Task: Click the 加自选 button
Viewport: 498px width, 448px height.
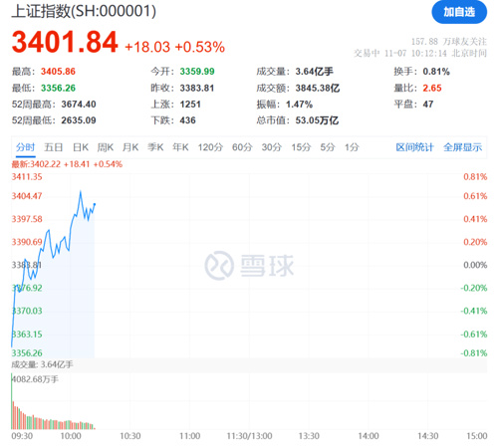Action: (x=459, y=12)
